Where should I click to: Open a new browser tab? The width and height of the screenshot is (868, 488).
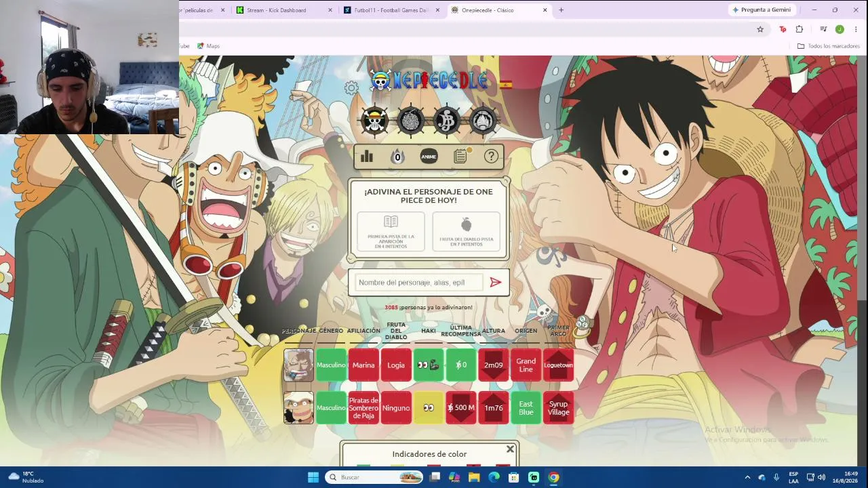click(x=561, y=10)
